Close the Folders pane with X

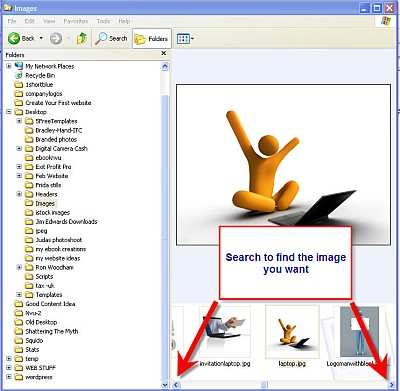point(164,53)
